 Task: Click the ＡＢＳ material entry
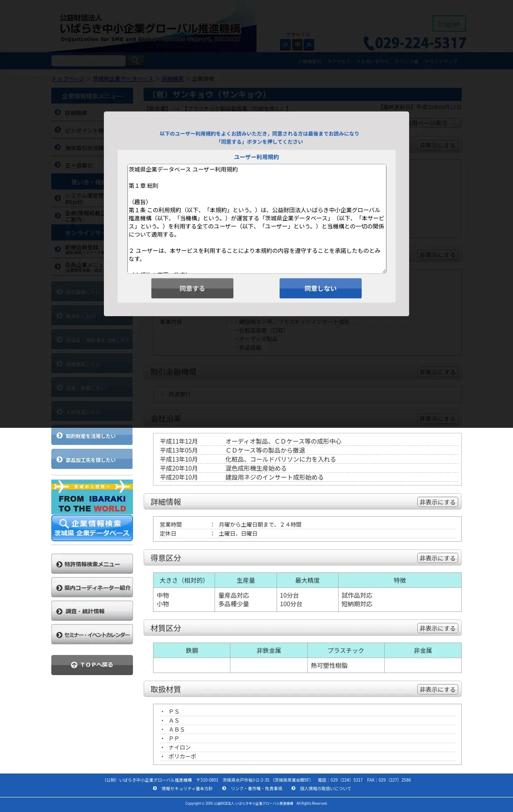coord(177,729)
